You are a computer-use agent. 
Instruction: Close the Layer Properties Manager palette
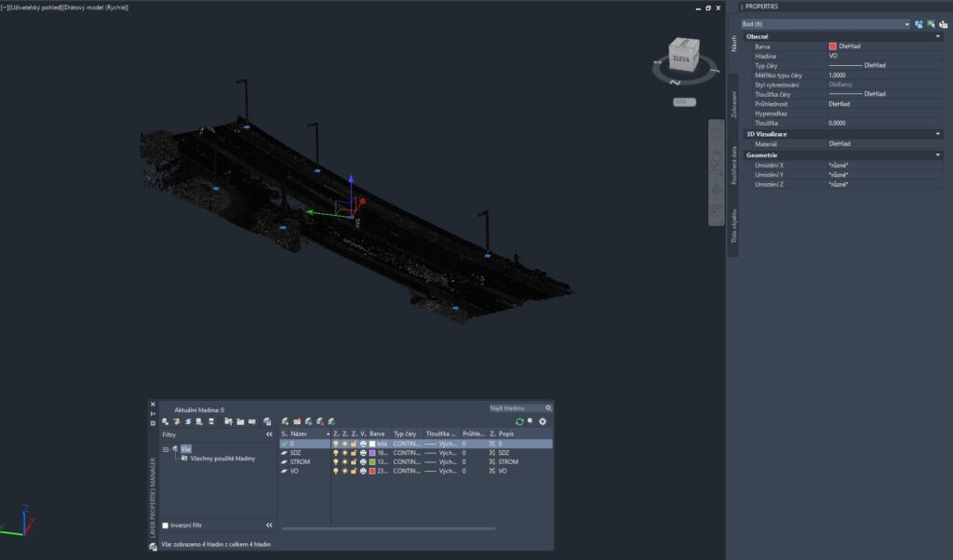pos(153,405)
